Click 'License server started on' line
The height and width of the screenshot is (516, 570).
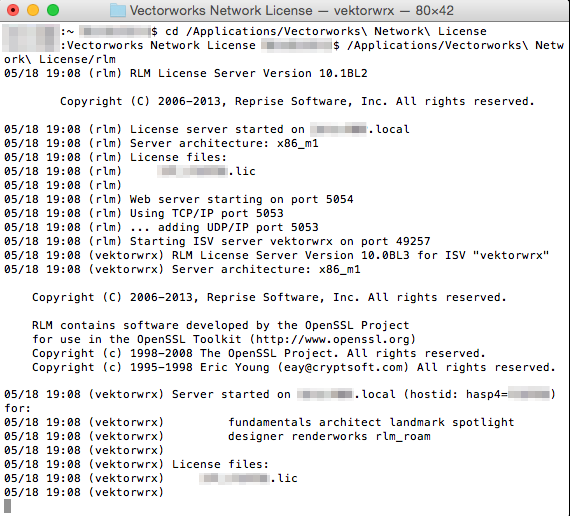(206, 129)
